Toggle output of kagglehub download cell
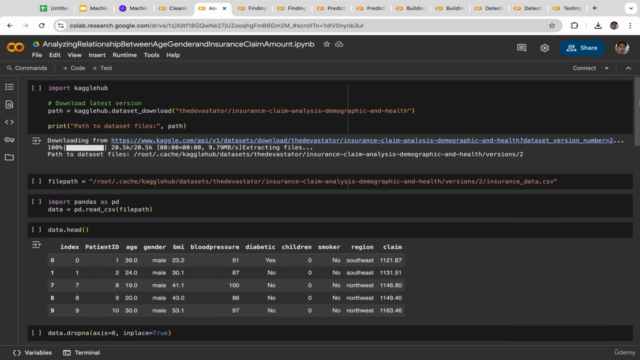This screenshot has height=360, width=640. (36, 141)
